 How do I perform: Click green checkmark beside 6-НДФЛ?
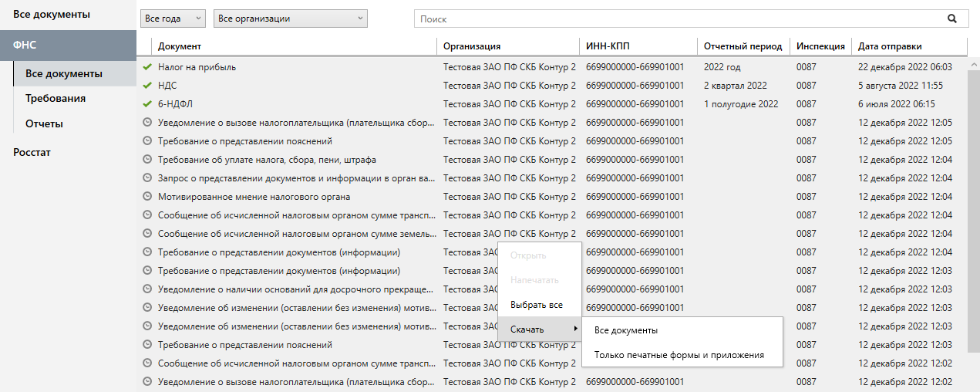pyautogui.click(x=147, y=104)
